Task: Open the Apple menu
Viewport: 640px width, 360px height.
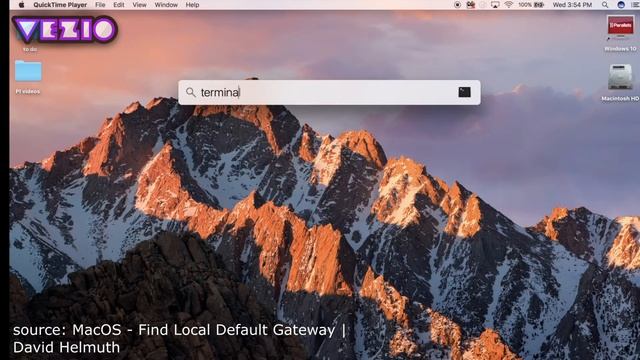Action: point(22,5)
